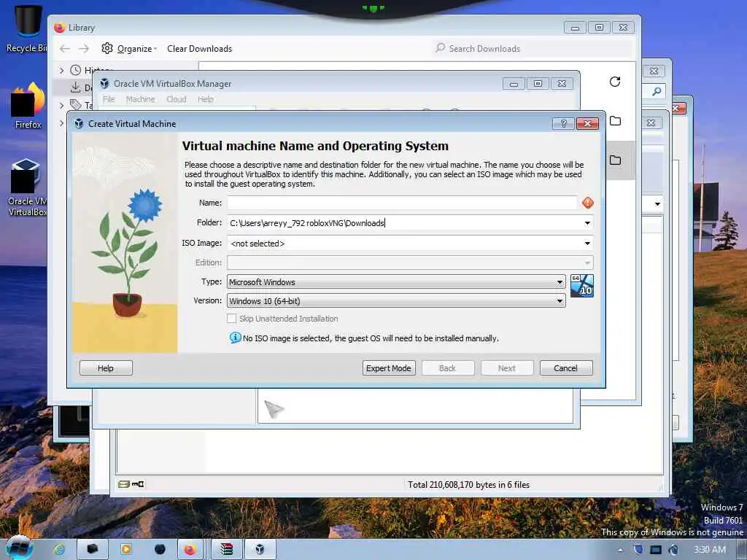Click VirtualBox icon in Create Virtual Machine title
Viewport: 747px width, 560px height.
point(79,124)
